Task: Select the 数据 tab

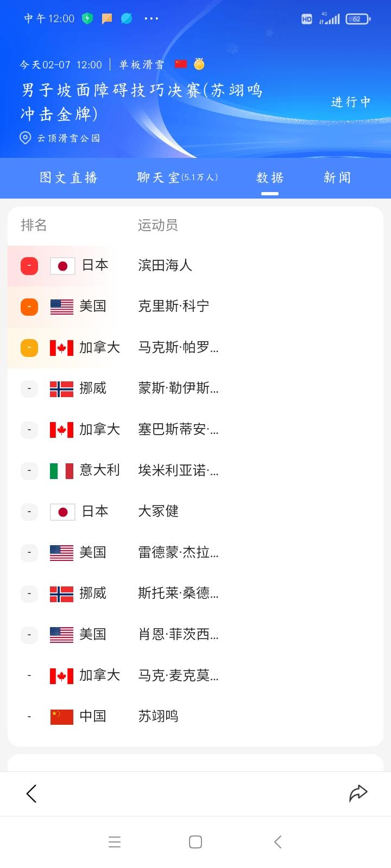Action: click(x=270, y=177)
